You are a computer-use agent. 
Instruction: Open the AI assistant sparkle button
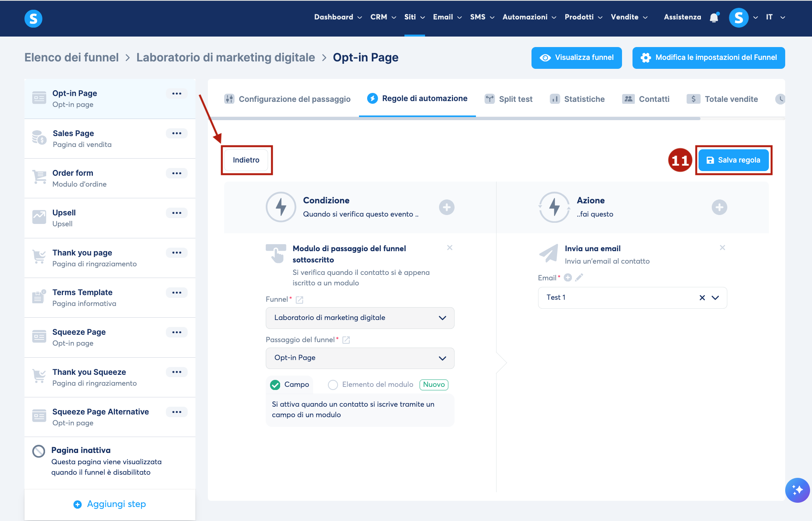pos(797,490)
